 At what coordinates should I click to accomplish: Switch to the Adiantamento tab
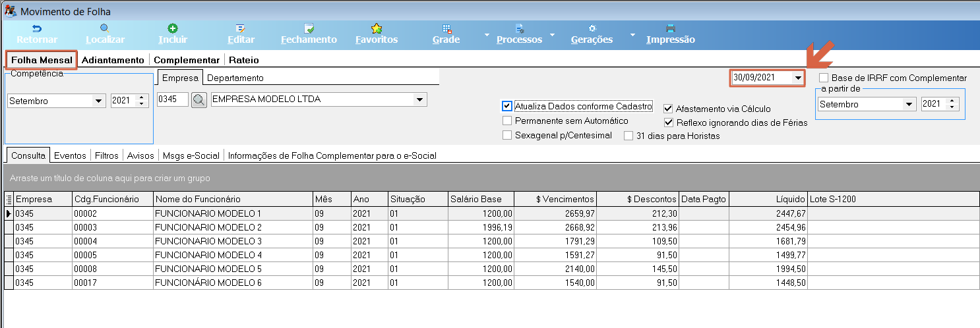coord(113,60)
